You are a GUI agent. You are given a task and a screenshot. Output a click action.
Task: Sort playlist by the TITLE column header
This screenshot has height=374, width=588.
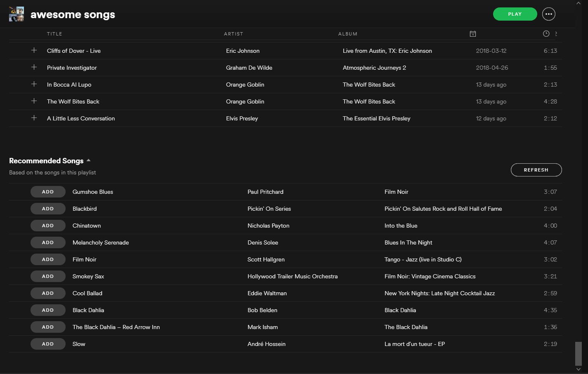tap(54, 34)
